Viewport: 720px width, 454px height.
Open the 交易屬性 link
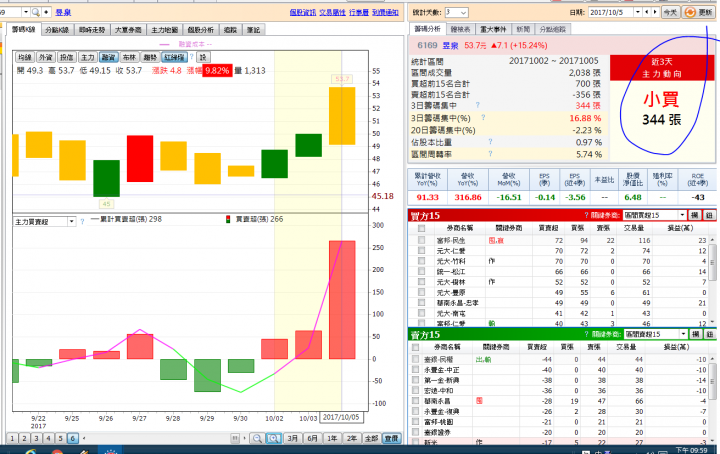pos(332,12)
